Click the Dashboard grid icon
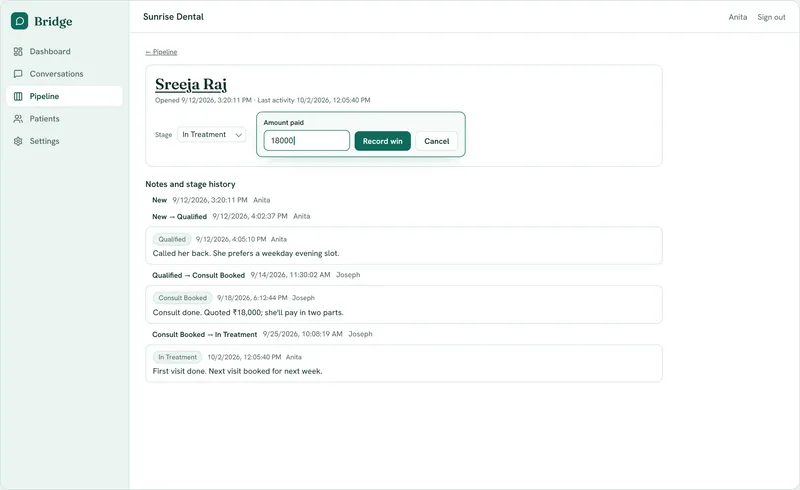The image size is (800, 490). 18,52
